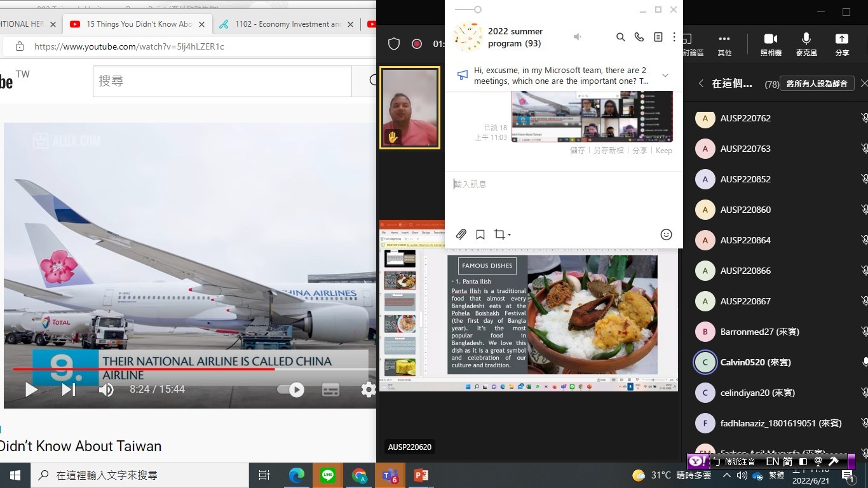Play the paused YouTube video
This screenshot has height=488, width=868.
31,390
